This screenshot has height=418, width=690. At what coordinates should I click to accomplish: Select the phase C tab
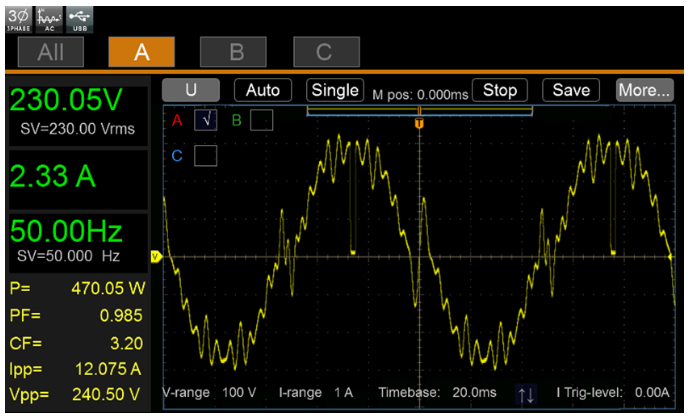click(x=327, y=52)
